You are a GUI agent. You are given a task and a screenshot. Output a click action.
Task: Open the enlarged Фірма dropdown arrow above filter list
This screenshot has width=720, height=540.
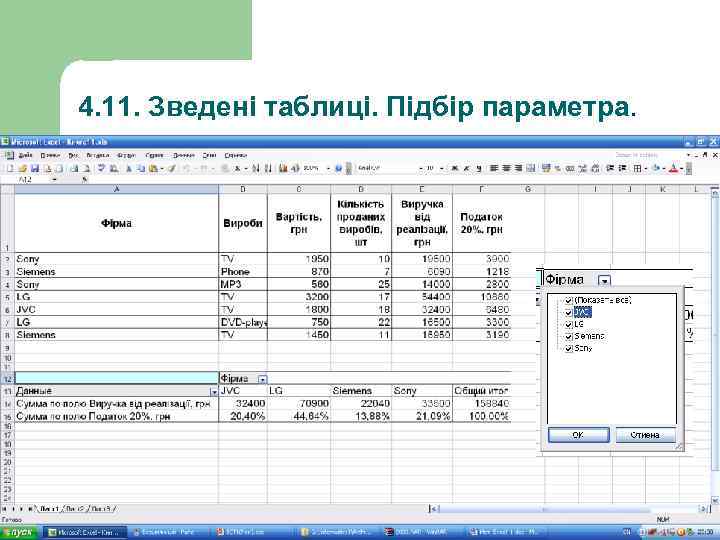click(x=604, y=280)
